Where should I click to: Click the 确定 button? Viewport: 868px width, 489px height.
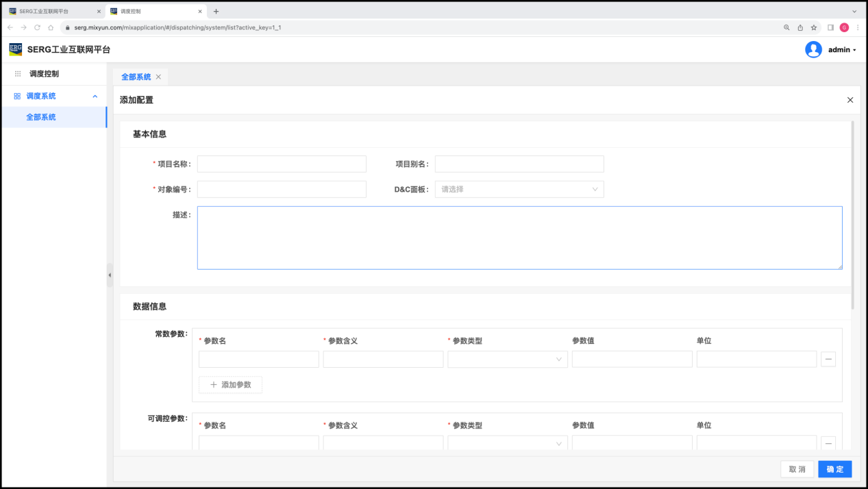tap(834, 469)
